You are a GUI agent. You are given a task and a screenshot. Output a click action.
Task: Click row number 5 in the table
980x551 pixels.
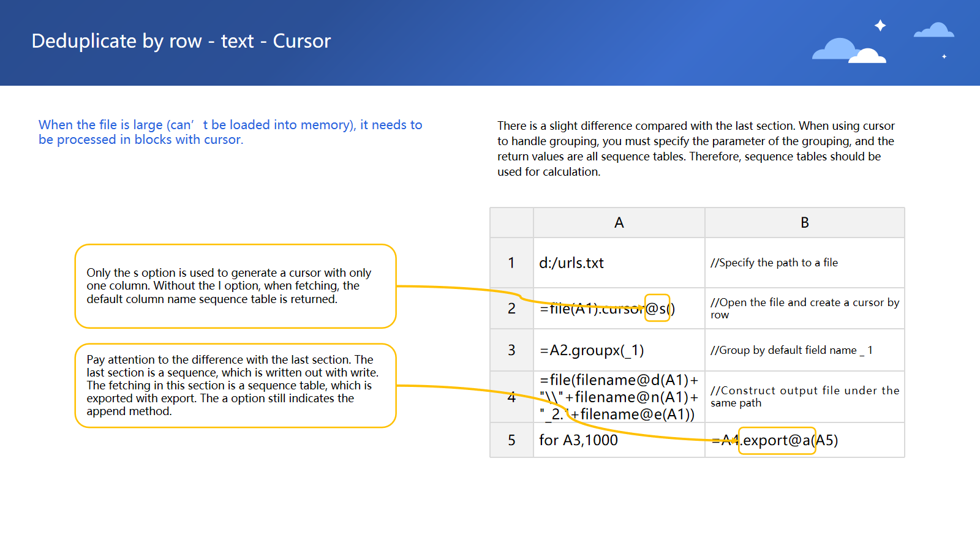pyautogui.click(x=511, y=440)
